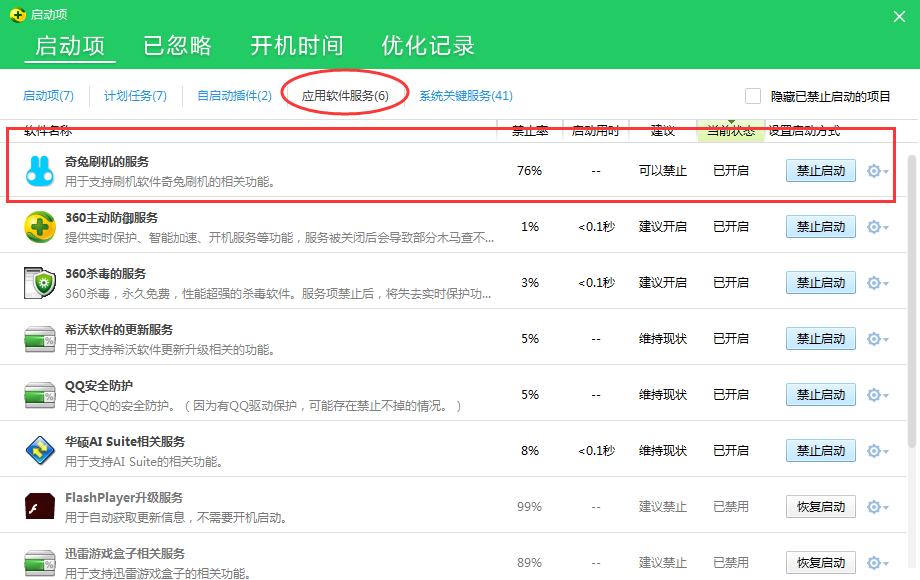Click the 360杀毒的服务 antivirus shield icon

point(38,282)
